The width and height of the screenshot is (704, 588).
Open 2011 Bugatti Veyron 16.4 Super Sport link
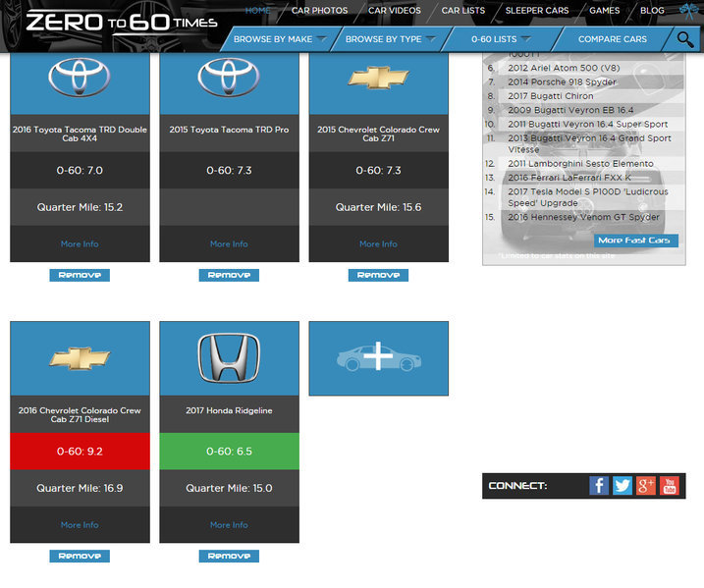point(588,125)
